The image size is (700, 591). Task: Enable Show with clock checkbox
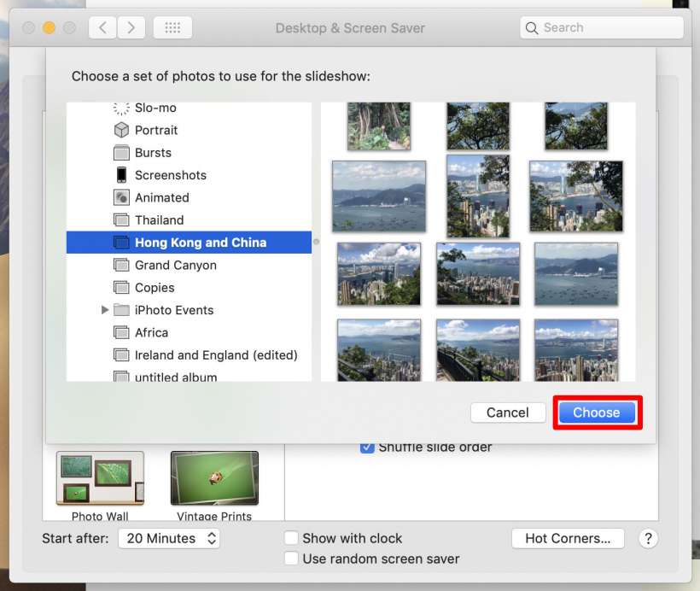(x=291, y=538)
